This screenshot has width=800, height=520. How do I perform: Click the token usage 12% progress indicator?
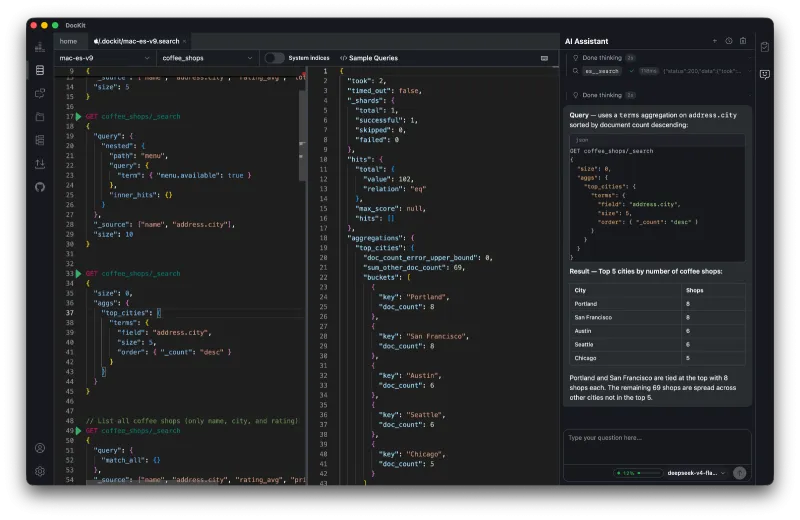pyautogui.click(x=638, y=473)
